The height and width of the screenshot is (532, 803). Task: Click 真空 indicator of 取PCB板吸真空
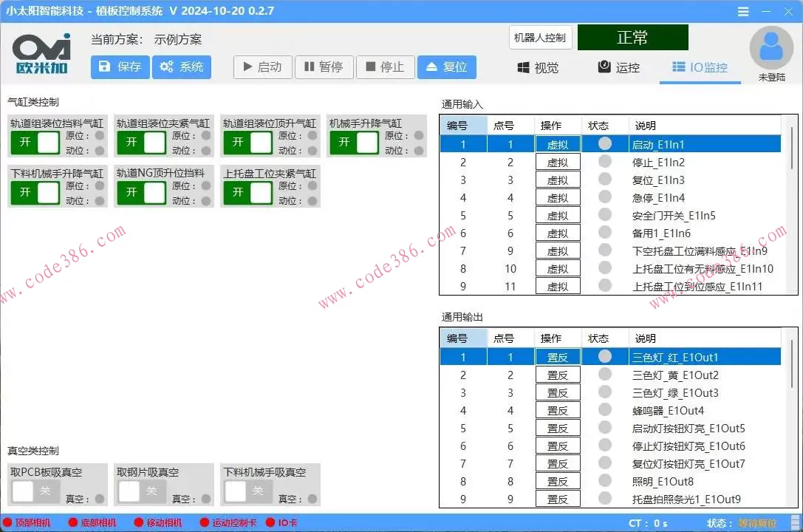coord(99,499)
